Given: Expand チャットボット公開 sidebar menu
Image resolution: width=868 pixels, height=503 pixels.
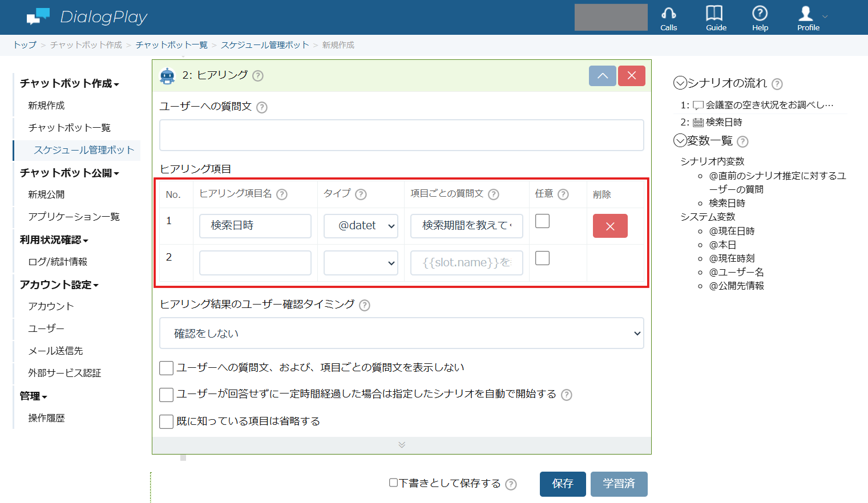Looking at the screenshot, I should pos(70,173).
